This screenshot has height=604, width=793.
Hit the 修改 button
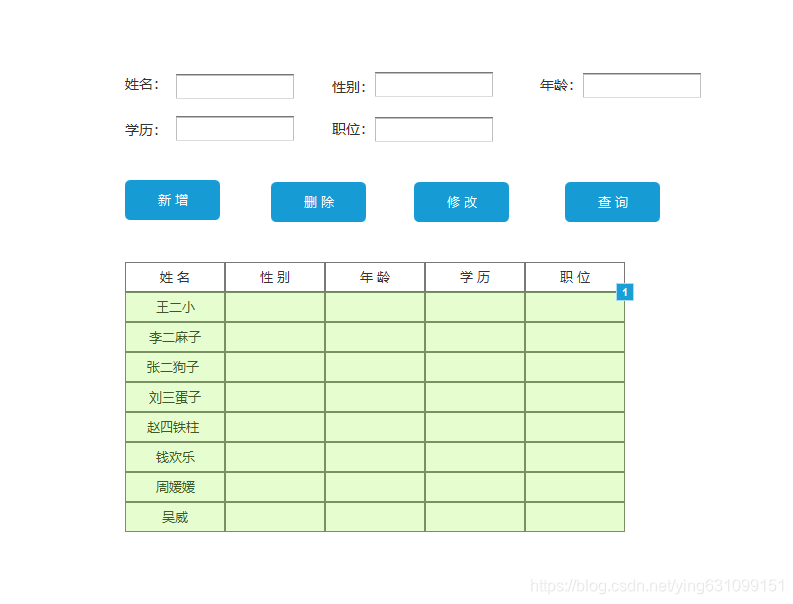(x=461, y=202)
